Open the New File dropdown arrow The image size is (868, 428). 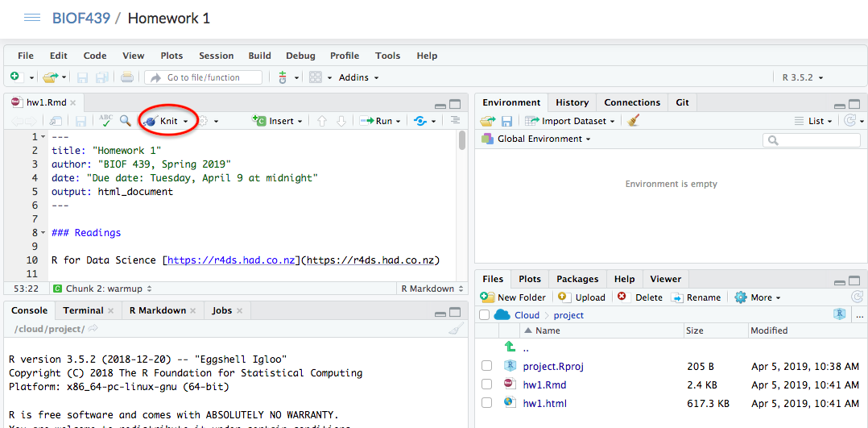31,77
